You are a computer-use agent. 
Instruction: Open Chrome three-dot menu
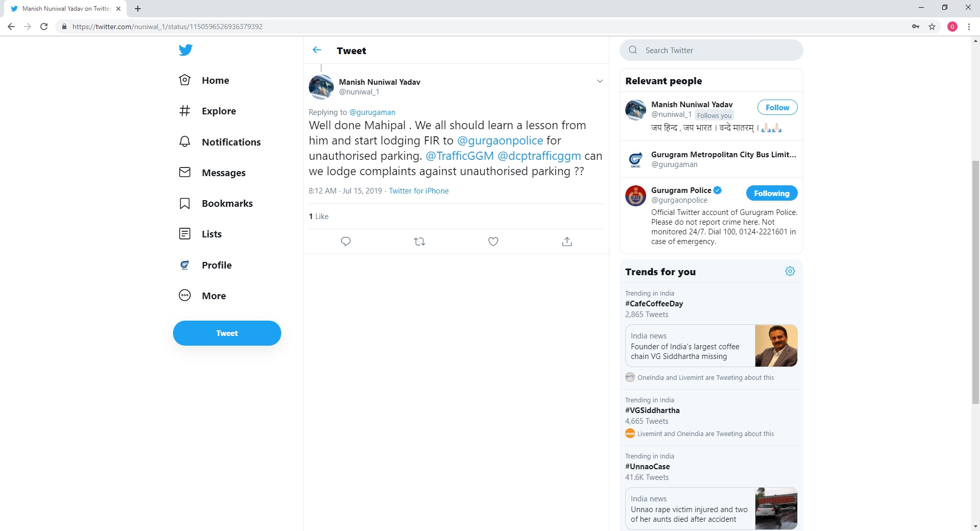click(x=969, y=27)
